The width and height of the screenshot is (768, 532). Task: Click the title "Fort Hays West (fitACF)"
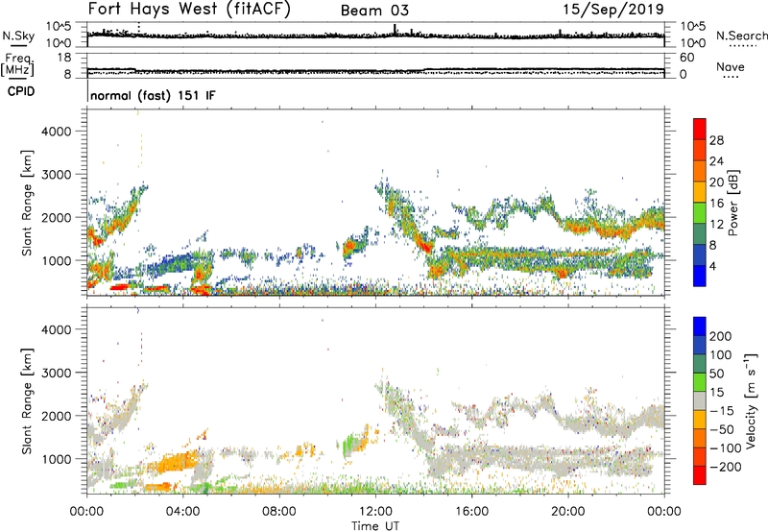click(189, 10)
